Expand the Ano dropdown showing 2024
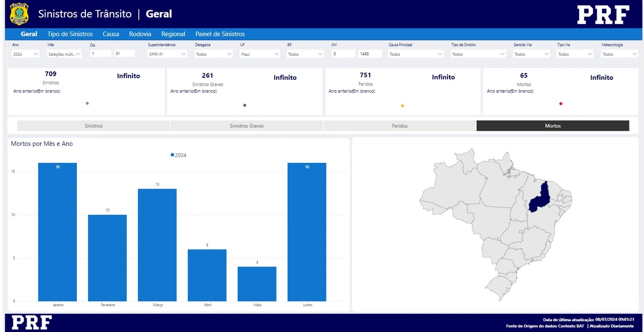 pyautogui.click(x=25, y=54)
